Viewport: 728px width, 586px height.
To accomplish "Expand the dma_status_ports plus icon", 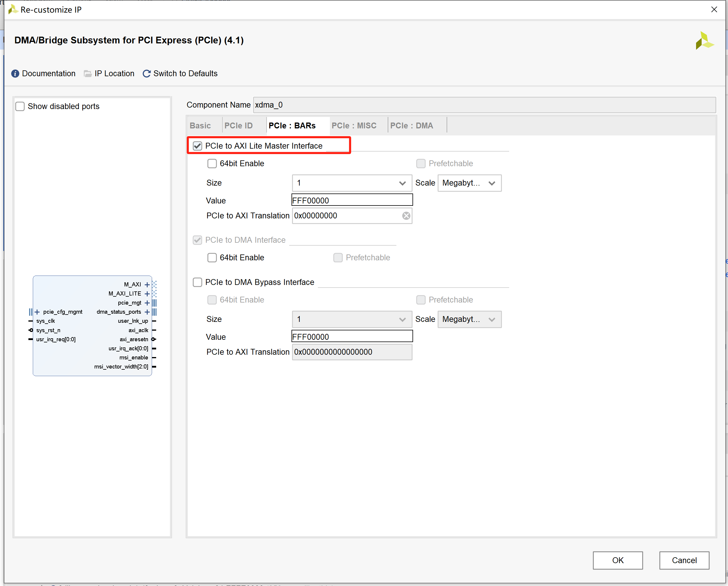I will pyautogui.click(x=147, y=312).
